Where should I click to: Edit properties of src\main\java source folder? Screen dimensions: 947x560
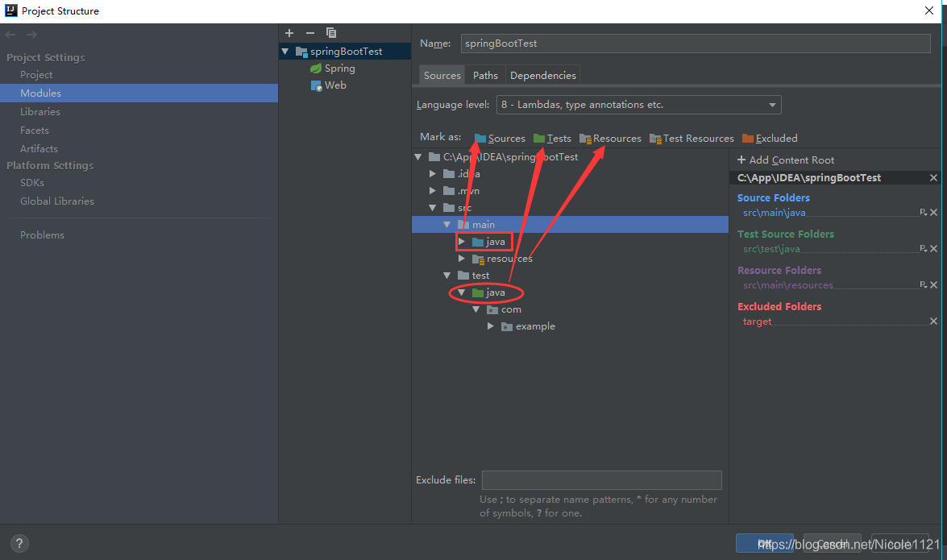(x=924, y=213)
